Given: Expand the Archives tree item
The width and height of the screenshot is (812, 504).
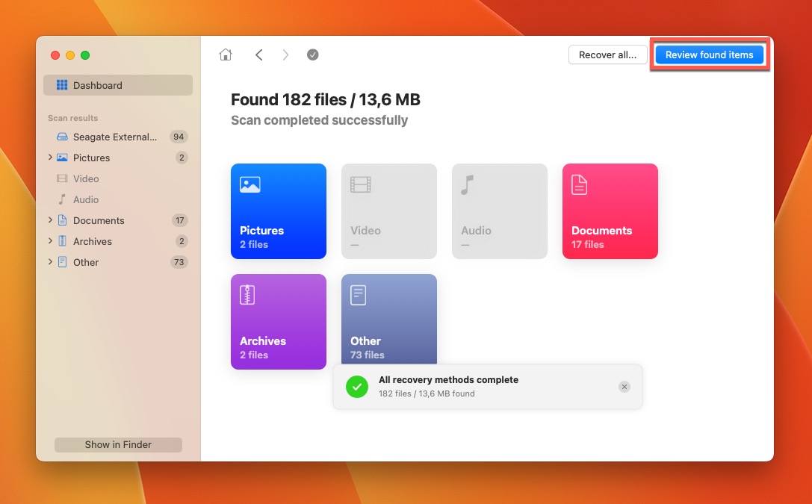Looking at the screenshot, I should tap(50, 241).
